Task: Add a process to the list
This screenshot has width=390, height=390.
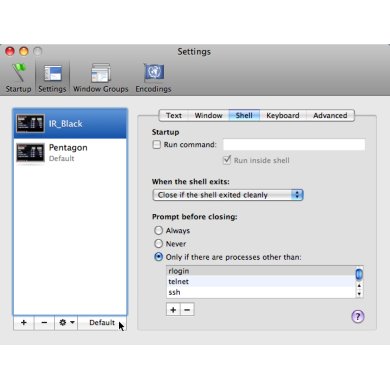Action: point(173,310)
